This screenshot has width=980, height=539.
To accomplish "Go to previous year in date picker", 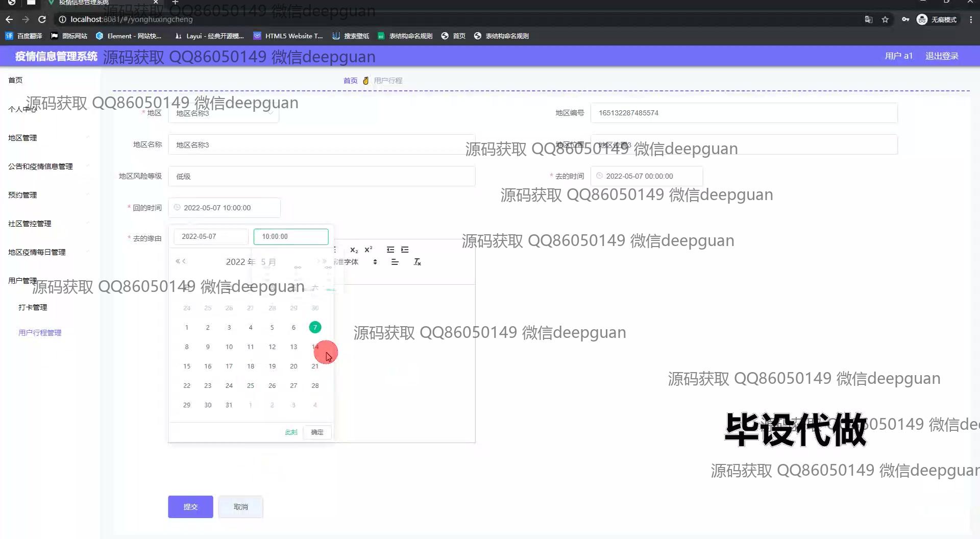I will pyautogui.click(x=178, y=261).
